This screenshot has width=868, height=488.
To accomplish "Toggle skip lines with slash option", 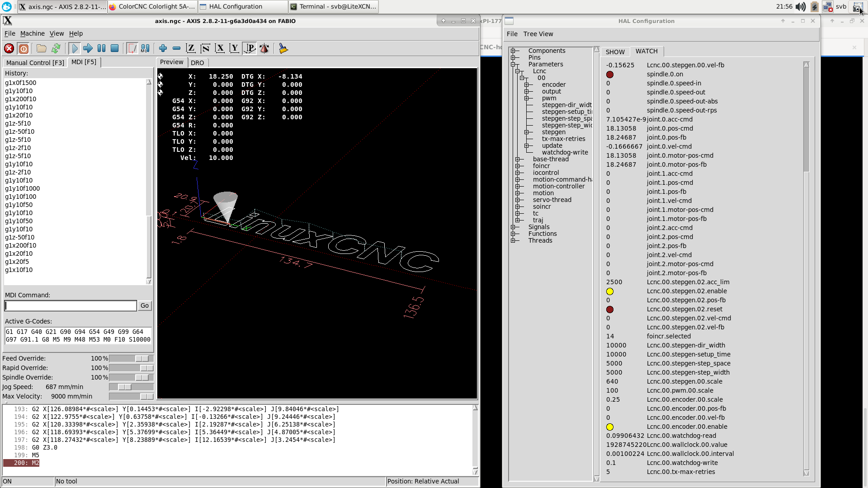I will [x=132, y=48].
